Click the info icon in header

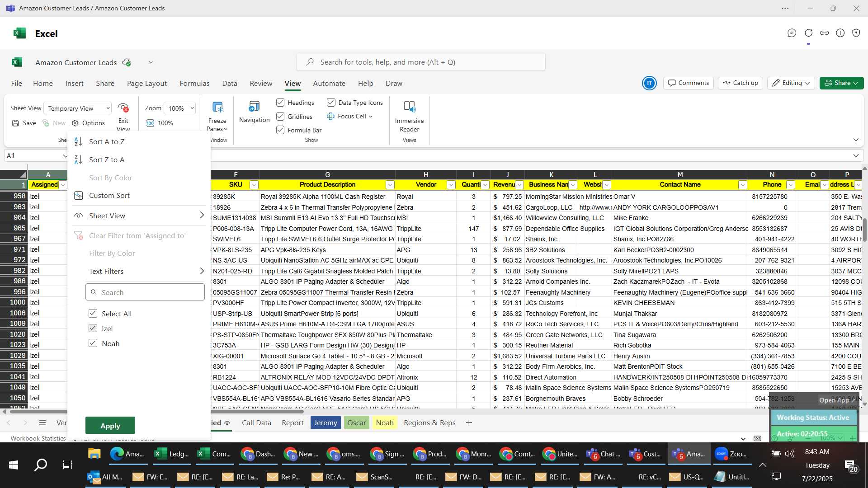click(x=840, y=33)
